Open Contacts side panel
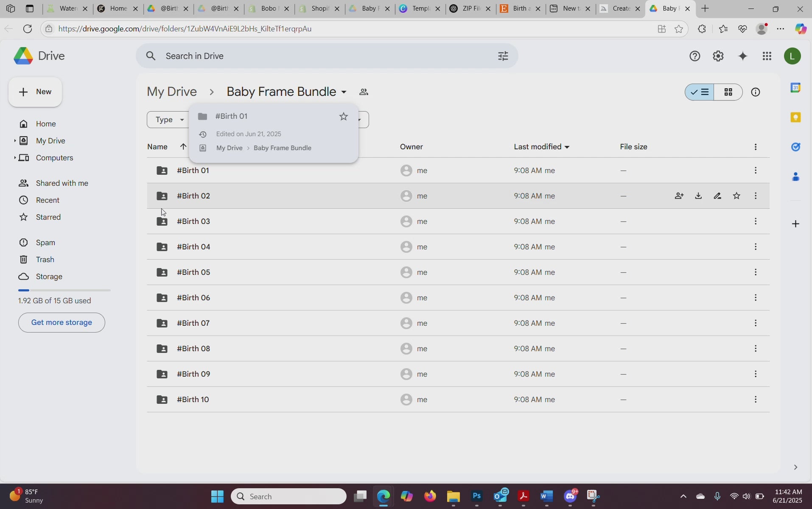812x509 pixels. [x=795, y=176]
